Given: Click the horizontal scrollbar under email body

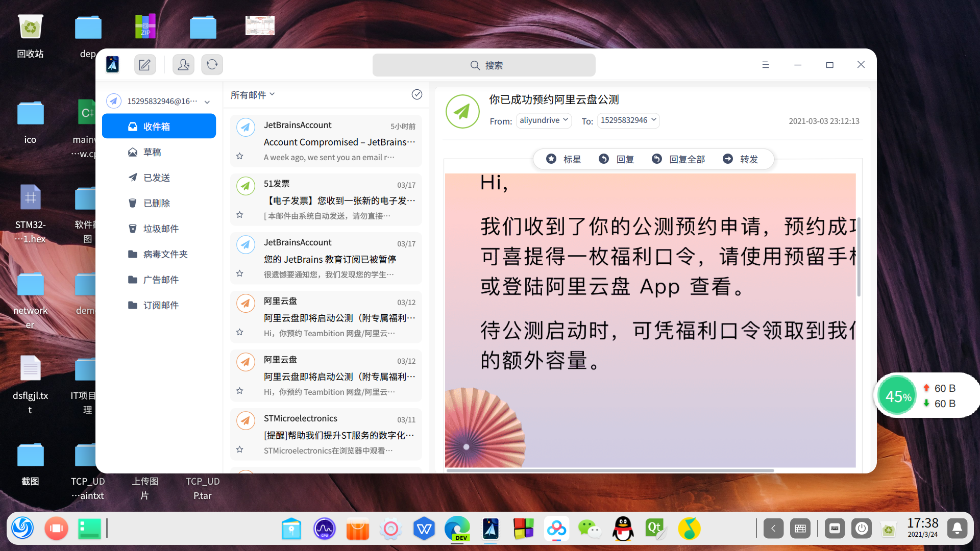Looking at the screenshot, I should click(x=610, y=470).
